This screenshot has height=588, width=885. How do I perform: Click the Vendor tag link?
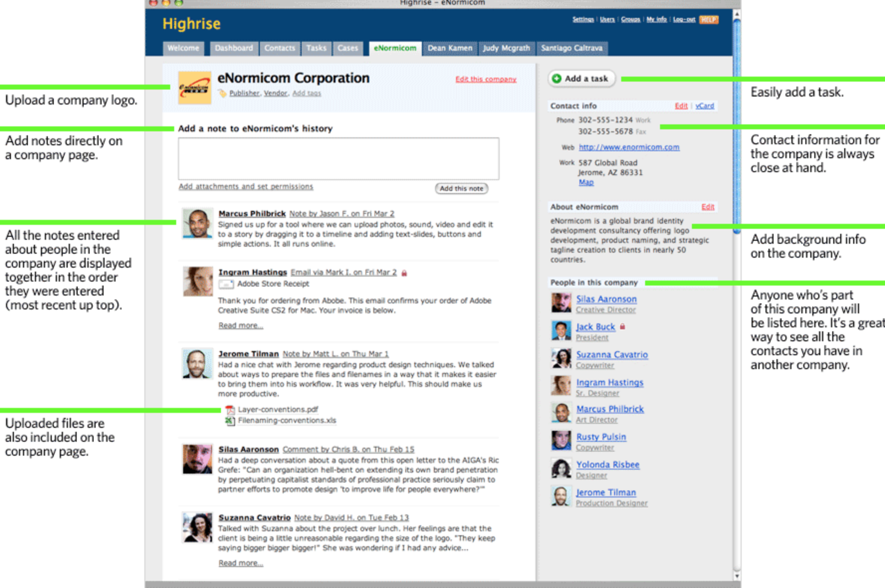[x=276, y=94]
